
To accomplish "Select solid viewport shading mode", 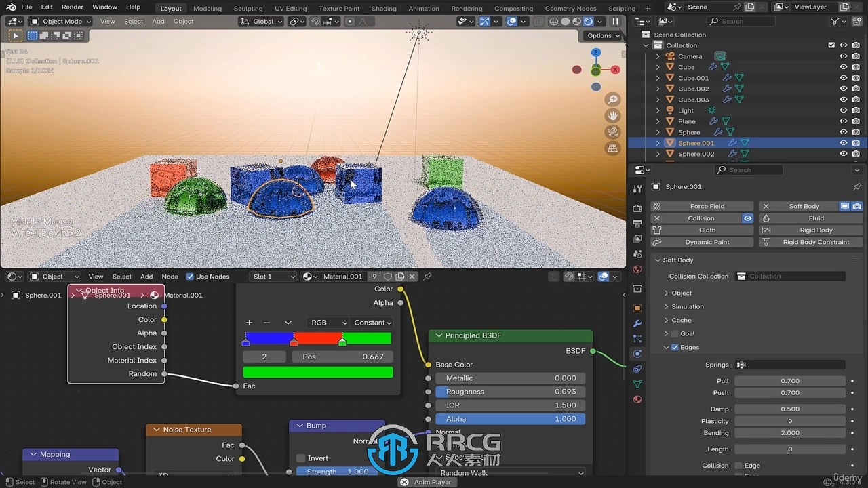I will (566, 21).
